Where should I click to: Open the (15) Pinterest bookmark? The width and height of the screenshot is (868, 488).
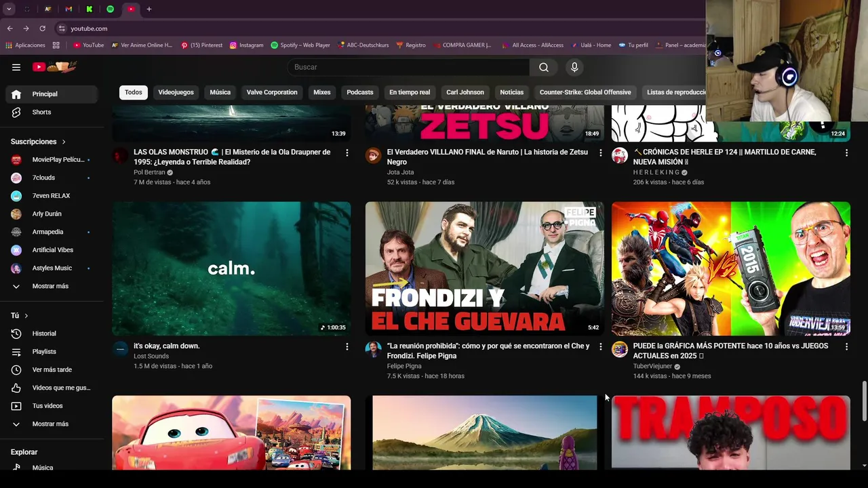tap(201, 45)
